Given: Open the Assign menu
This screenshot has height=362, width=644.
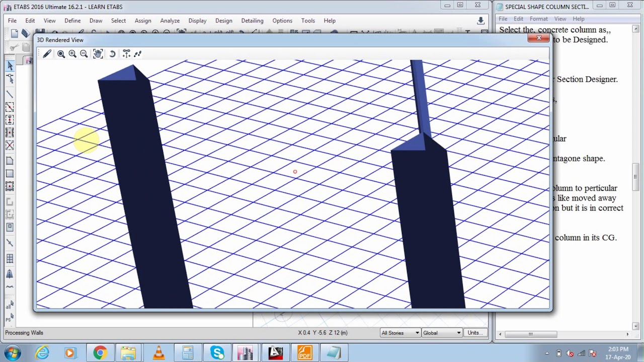Looking at the screenshot, I should pos(143,21).
